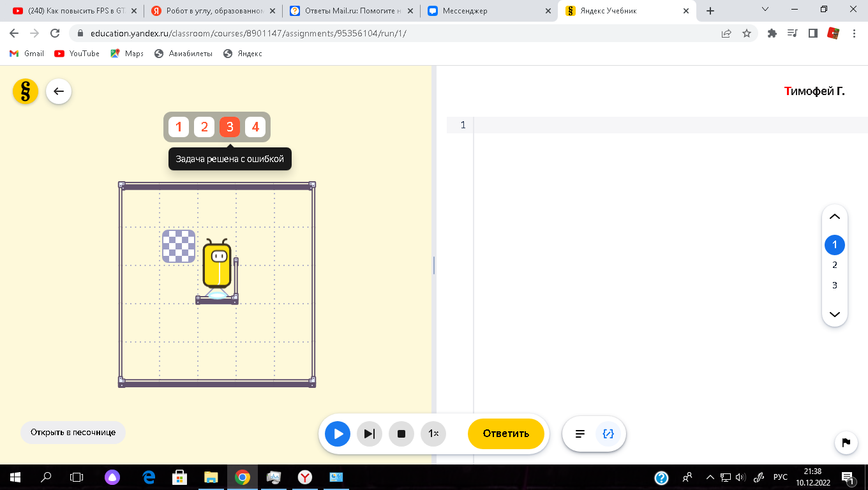
Task: Switch to the code braces editor mode
Action: pos(608,434)
